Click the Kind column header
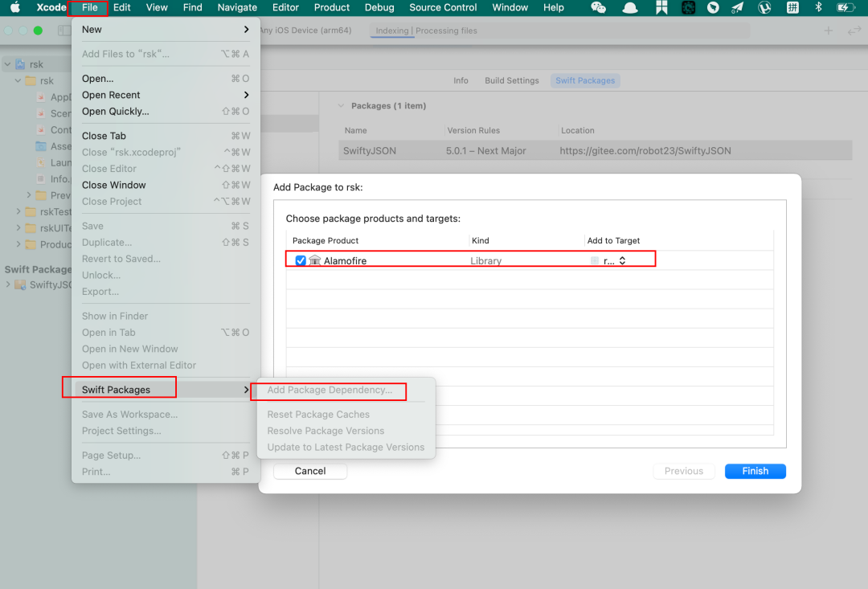868x589 pixels. (x=481, y=240)
